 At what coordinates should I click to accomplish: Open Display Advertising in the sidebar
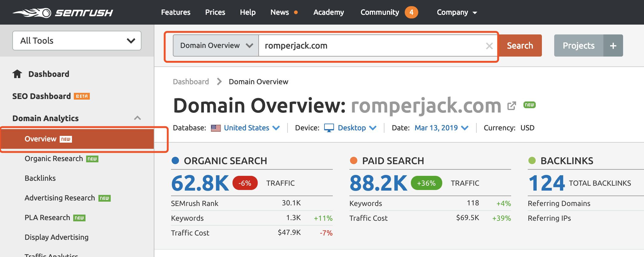pos(57,237)
